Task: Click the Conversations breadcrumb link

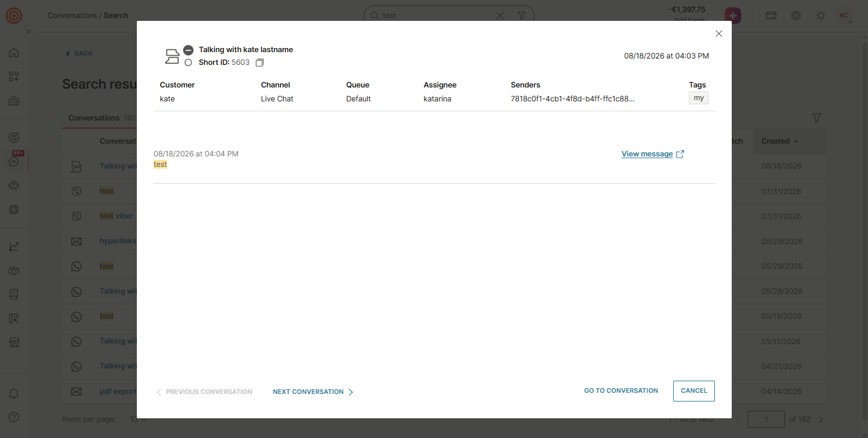Action: tap(72, 16)
